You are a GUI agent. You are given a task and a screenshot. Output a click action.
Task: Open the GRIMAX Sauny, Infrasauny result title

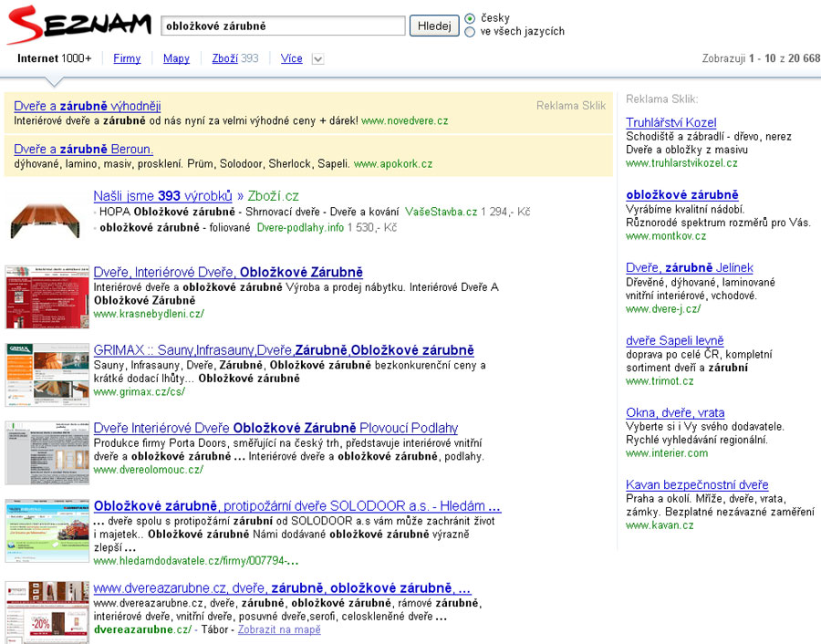(284, 350)
